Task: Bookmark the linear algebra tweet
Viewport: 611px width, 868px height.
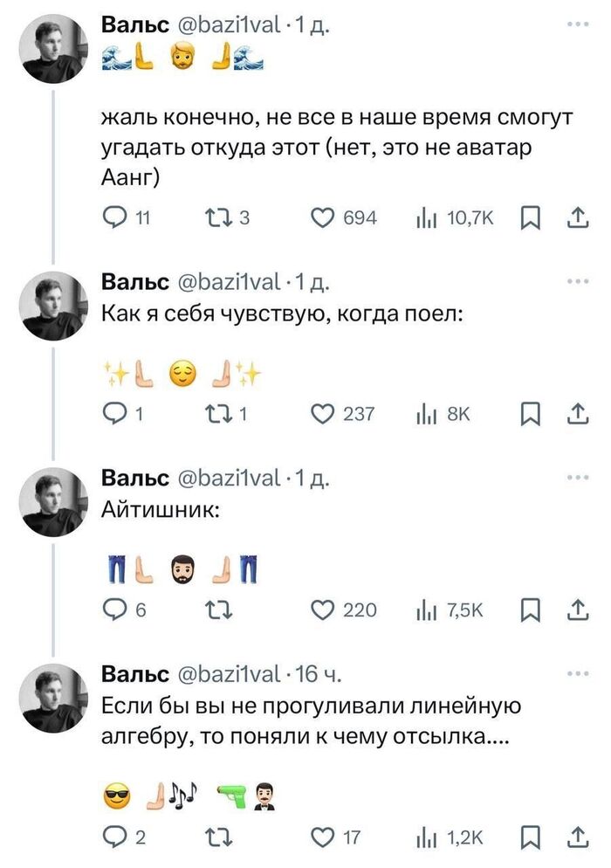Action: (x=530, y=839)
